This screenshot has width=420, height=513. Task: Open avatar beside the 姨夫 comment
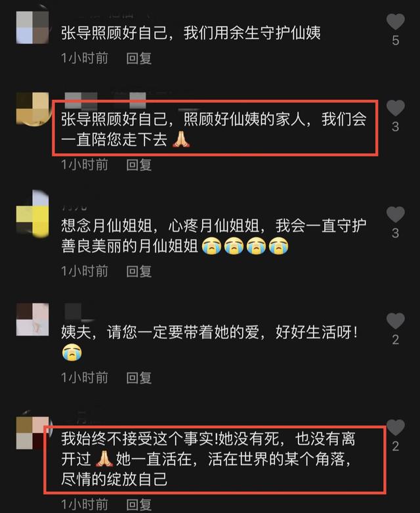[x=32, y=319]
